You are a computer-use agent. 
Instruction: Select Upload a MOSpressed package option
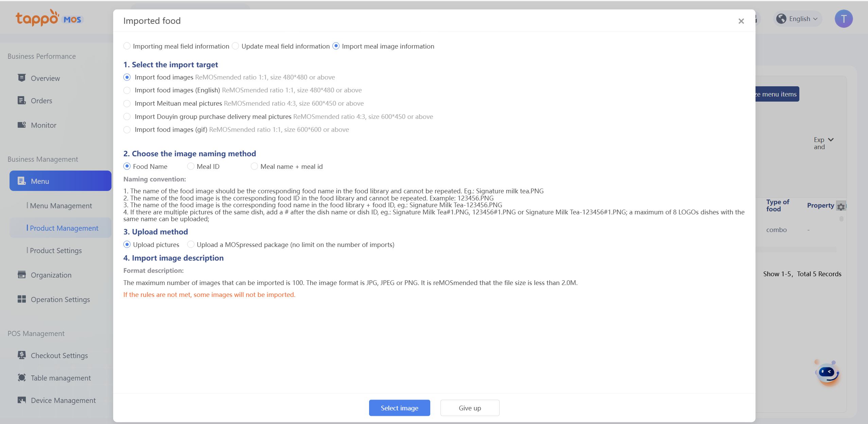[191, 245]
